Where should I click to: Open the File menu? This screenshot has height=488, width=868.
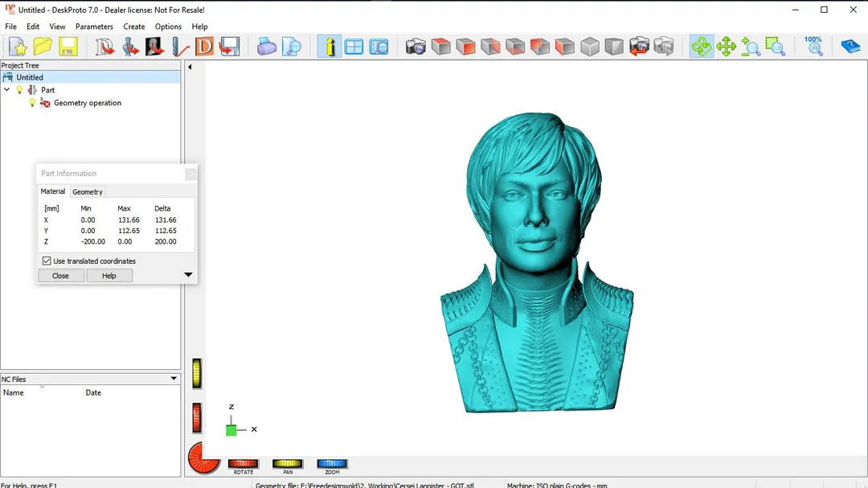pyautogui.click(x=10, y=27)
